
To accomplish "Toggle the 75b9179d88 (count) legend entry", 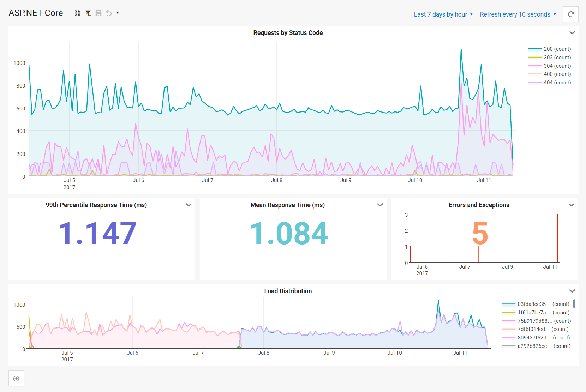I will pos(537,321).
